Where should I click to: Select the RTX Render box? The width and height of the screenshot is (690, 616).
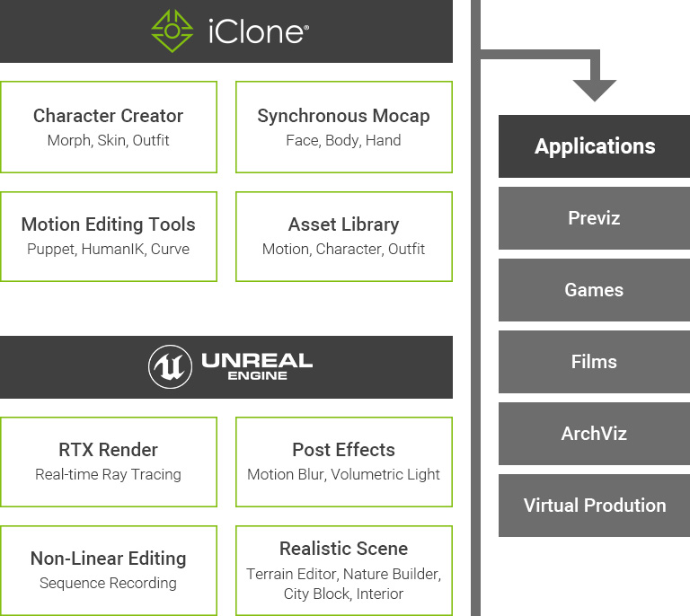coord(109,462)
